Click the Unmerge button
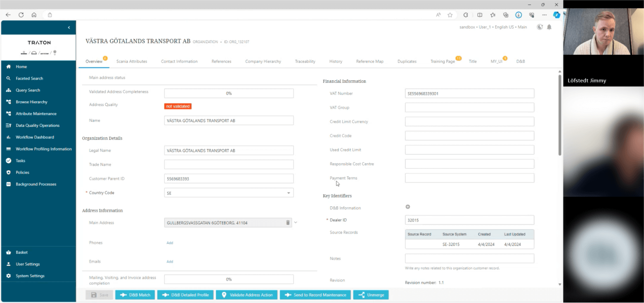This screenshot has width=644, height=303. (x=371, y=295)
